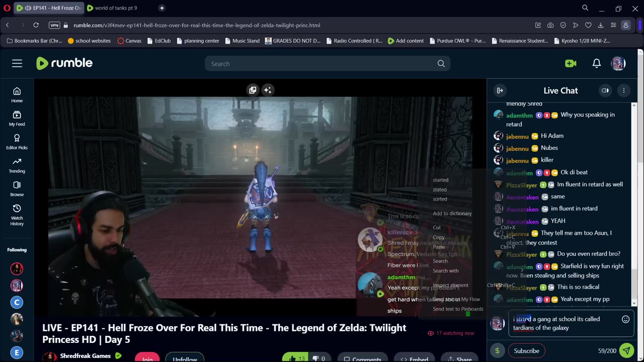
Task: Open Watch History in sidebar
Action: [17, 214]
